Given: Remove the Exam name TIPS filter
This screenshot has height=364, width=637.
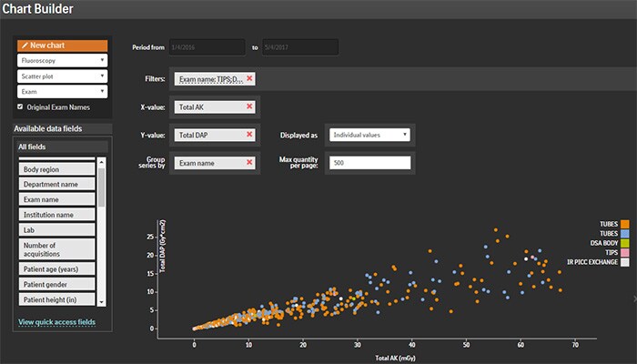Looking at the screenshot, I should [249, 78].
